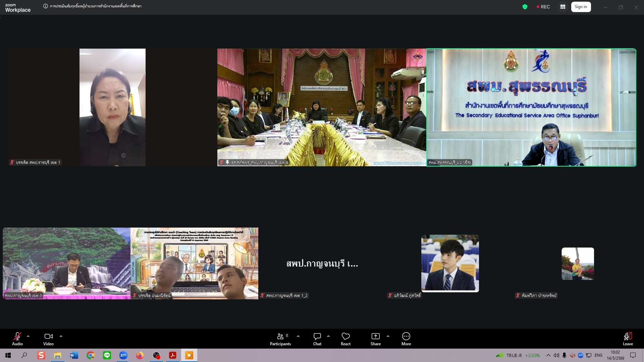Screen dimensions: 644x362
Task: Unmute the microphone with Audio button
Action: click(x=17, y=339)
